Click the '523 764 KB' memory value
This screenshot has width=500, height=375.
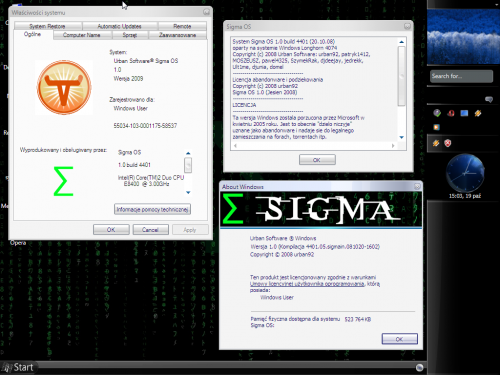[358, 319]
